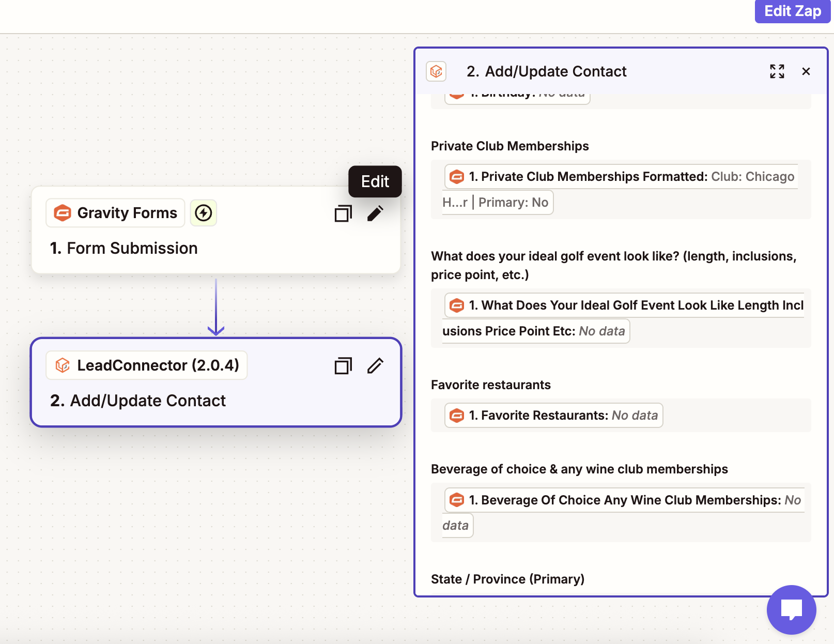The height and width of the screenshot is (644, 834).
Task: Click the '2. Add/Update Contact' panel title
Action: click(546, 71)
